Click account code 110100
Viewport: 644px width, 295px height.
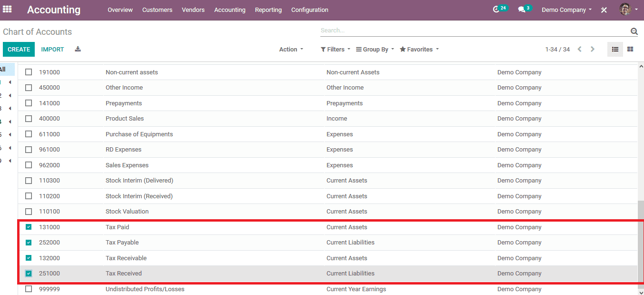tap(50, 212)
